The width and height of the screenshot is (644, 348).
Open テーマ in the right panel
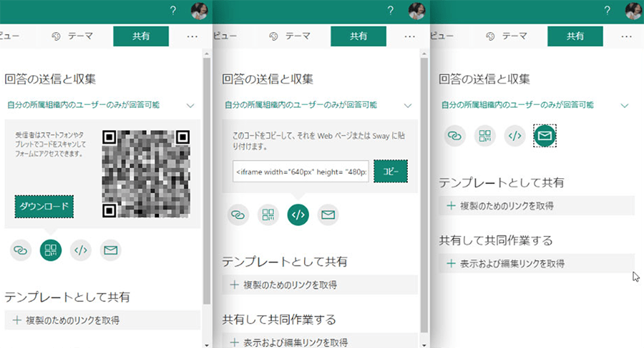[x=507, y=36]
